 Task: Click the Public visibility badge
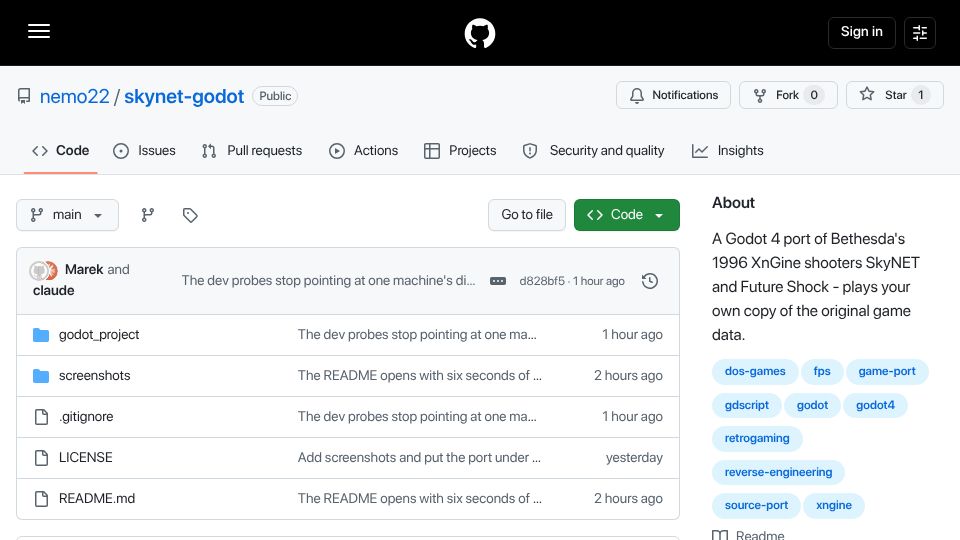tap(275, 96)
